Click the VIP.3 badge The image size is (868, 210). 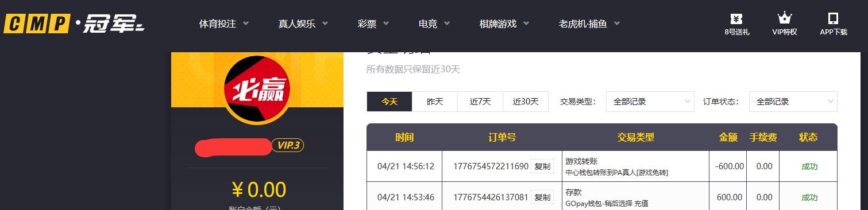pos(287,146)
